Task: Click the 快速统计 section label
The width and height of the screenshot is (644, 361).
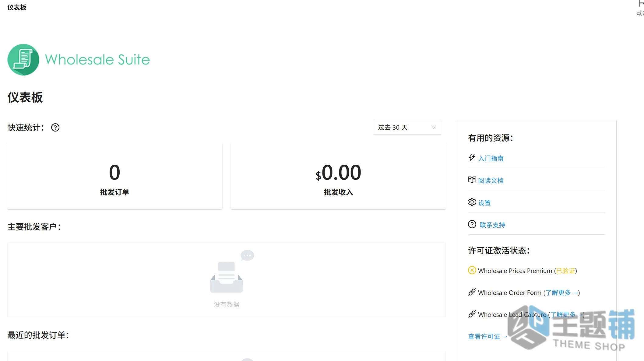Action: [26, 128]
